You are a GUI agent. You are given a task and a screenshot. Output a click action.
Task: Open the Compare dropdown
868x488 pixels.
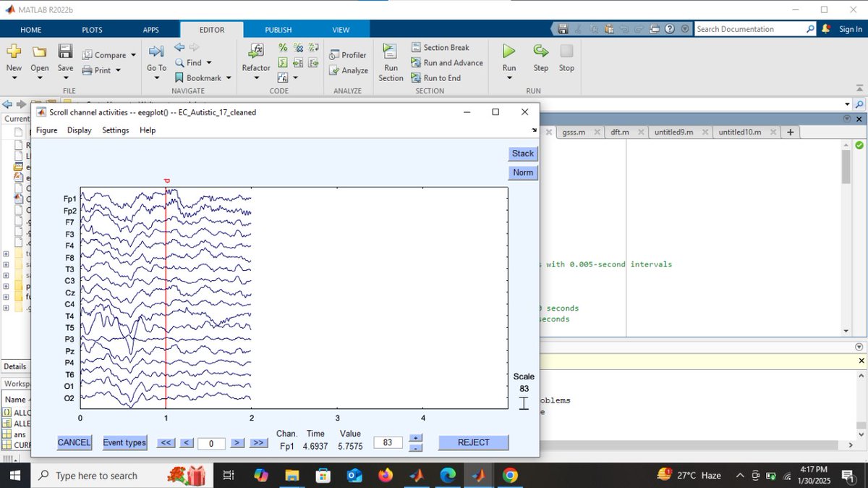tap(132, 55)
